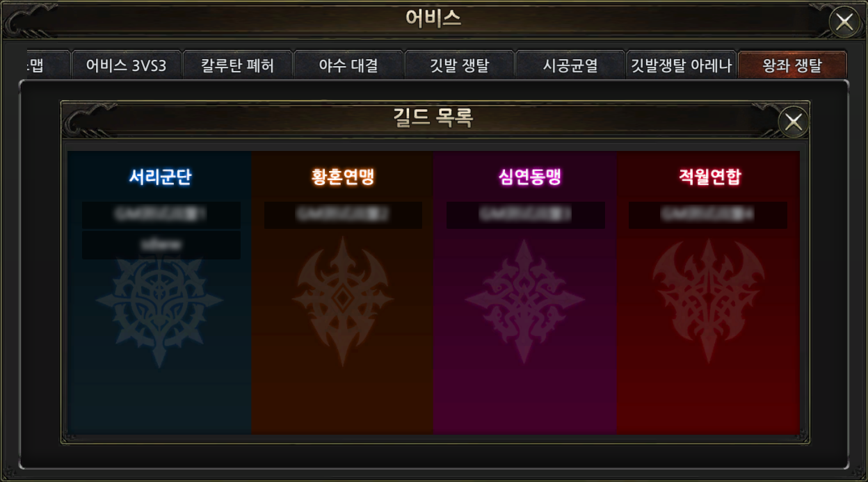
Task: Select the 적월연합 faction title
Action: pos(708,177)
